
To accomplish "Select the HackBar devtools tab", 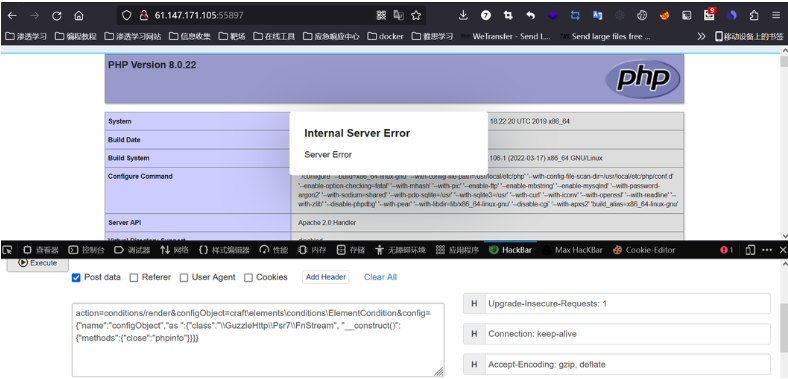I will 510,250.
